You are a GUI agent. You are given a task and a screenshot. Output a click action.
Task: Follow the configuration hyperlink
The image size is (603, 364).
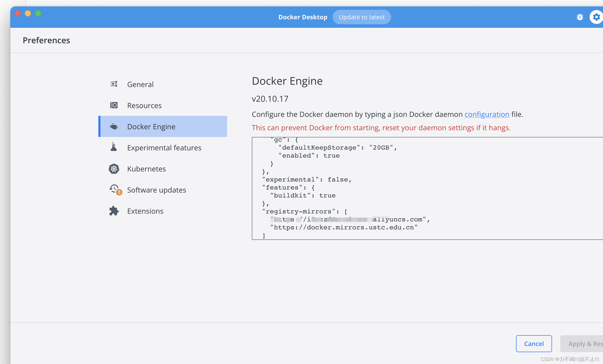[x=487, y=114]
